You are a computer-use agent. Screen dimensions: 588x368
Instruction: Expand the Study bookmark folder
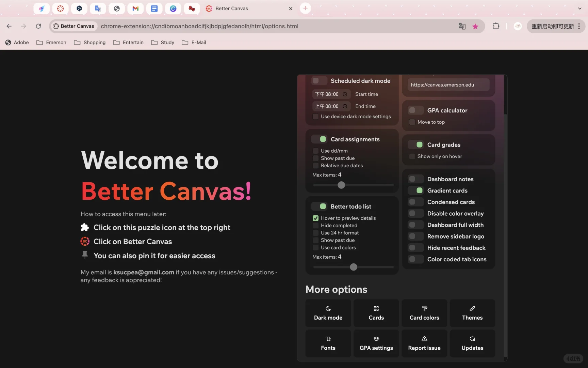(x=163, y=43)
